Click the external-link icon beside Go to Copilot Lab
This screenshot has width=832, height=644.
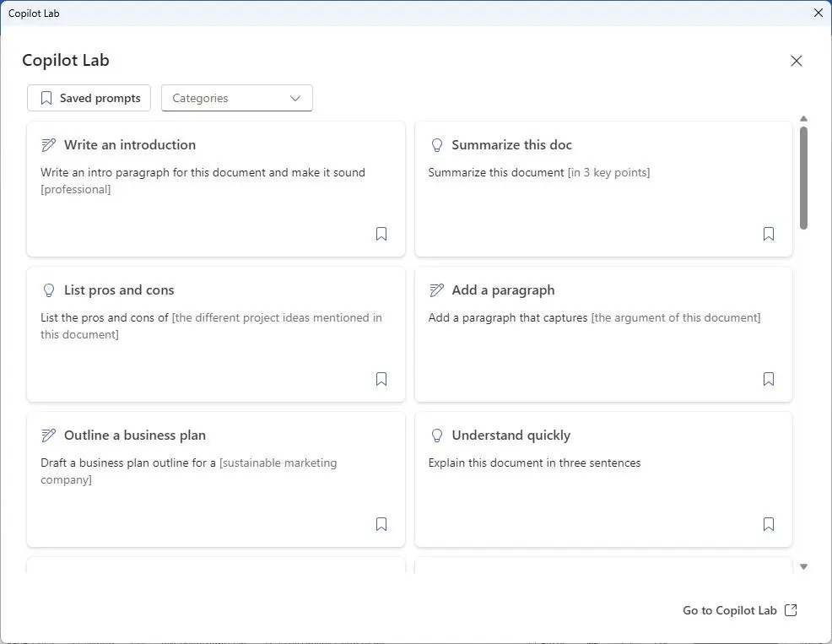(790, 609)
